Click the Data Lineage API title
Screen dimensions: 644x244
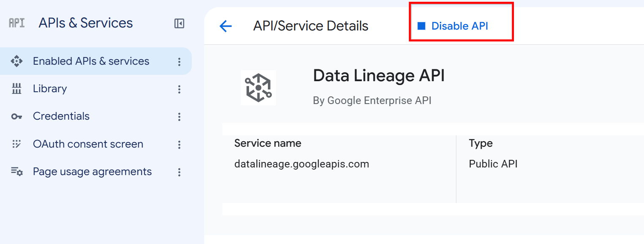[x=379, y=76]
